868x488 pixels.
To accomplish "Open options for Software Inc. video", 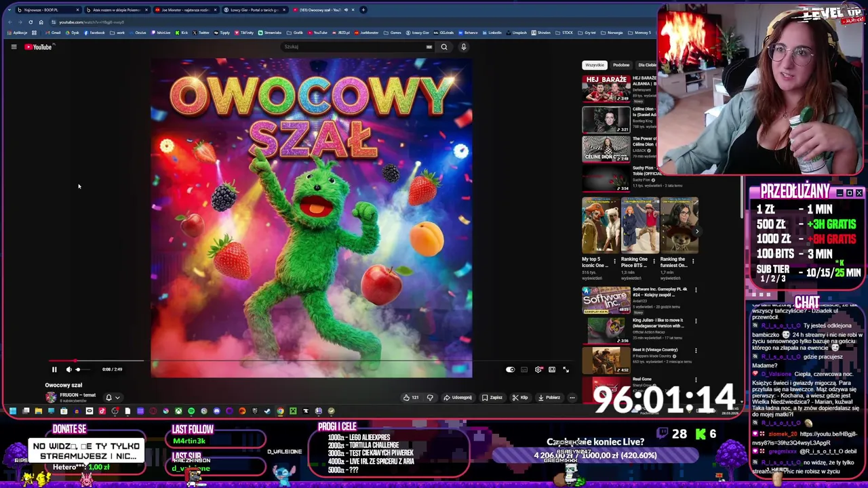I will [696, 290].
